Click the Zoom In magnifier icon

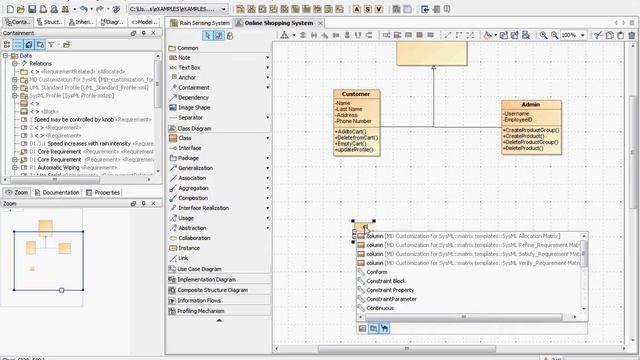[x=543, y=35]
